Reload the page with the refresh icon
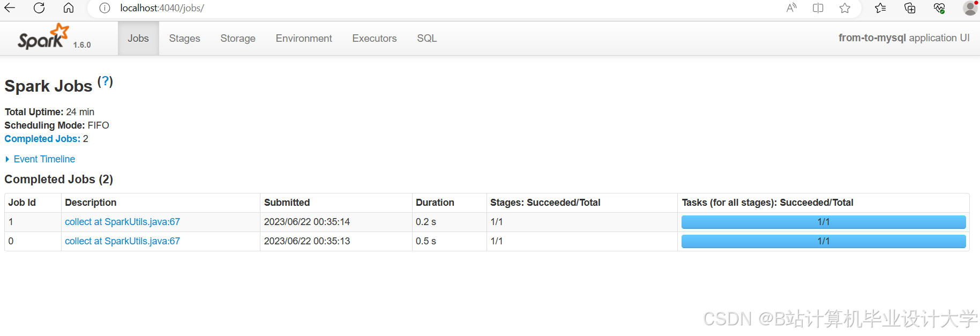980x336 pixels. pos(39,8)
